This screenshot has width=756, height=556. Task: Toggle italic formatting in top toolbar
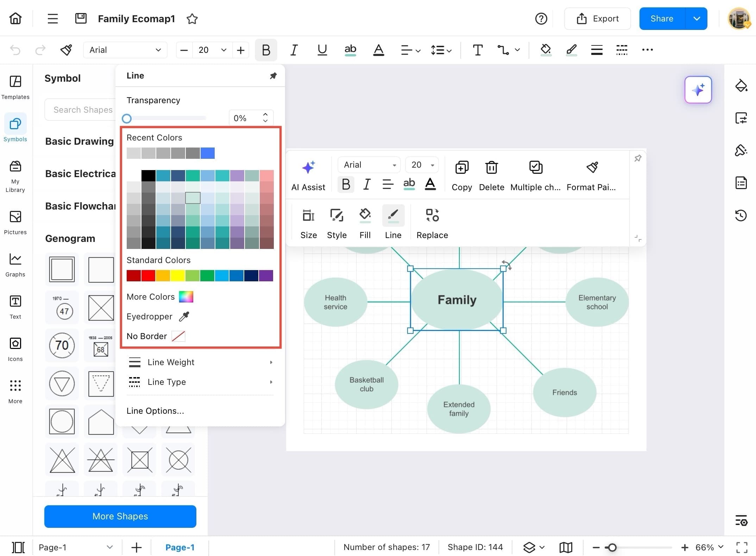pyautogui.click(x=294, y=50)
